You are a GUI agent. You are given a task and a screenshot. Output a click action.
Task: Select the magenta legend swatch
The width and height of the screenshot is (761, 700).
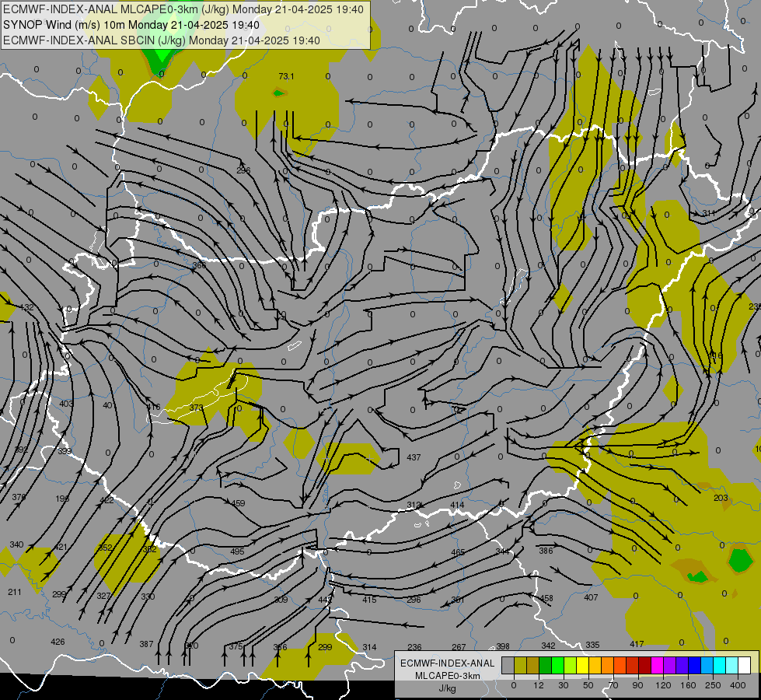click(x=657, y=666)
